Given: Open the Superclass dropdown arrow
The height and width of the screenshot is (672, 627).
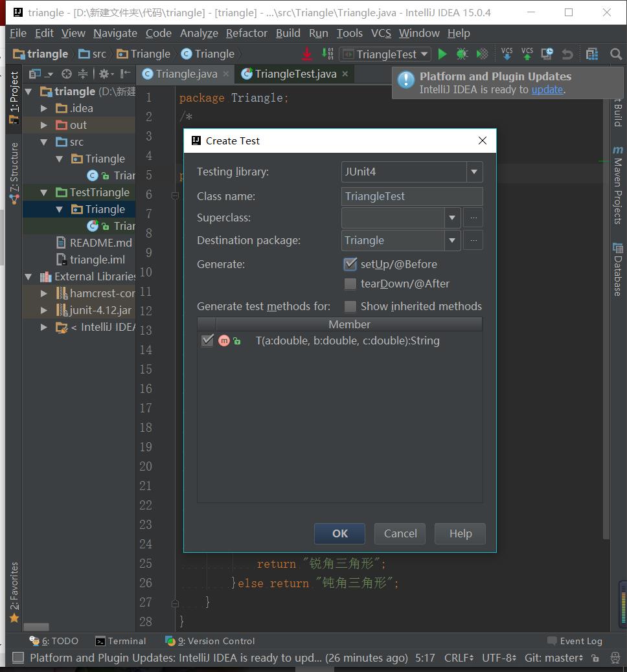Looking at the screenshot, I should click(452, 218).
